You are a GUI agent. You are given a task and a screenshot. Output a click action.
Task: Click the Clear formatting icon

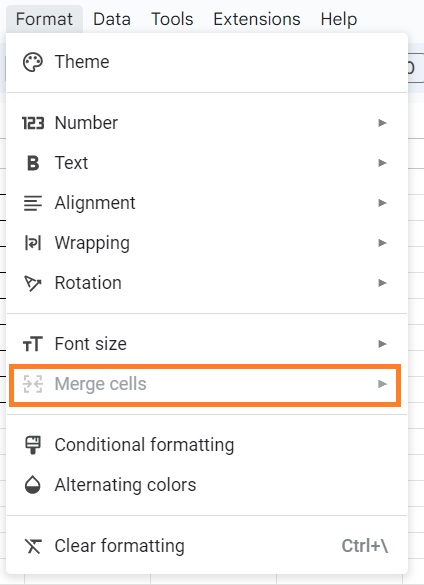[33, 546]
